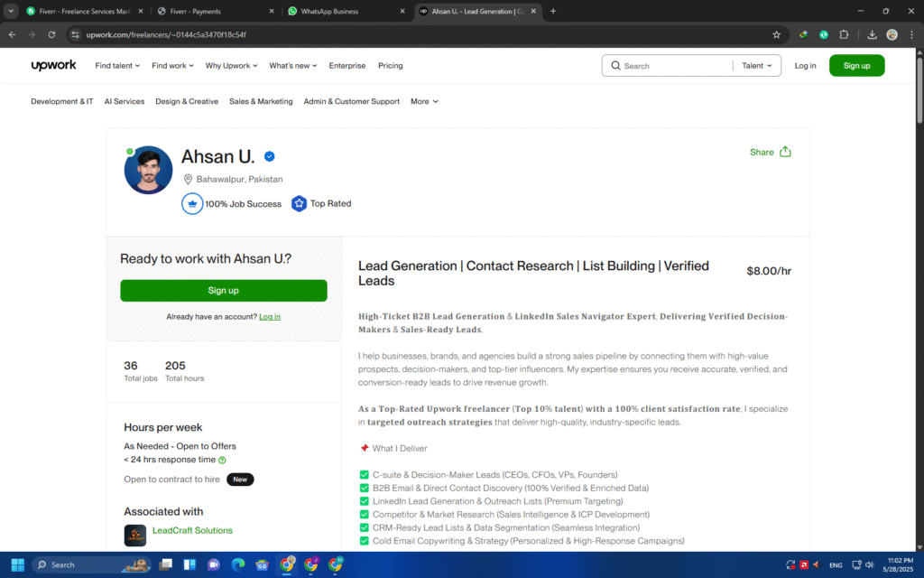Expand the More categories menu
This screenshot has height=578, width=924.
pyautogui.click(x=424, y=102)
